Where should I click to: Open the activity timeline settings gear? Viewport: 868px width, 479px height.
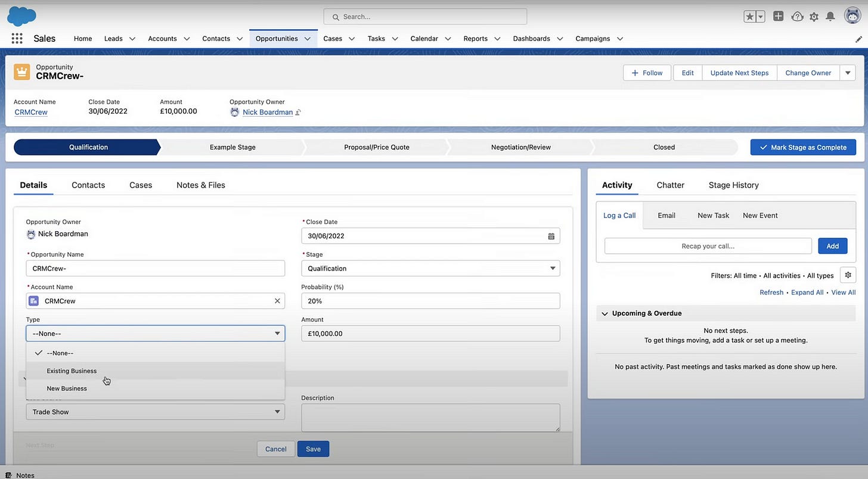pos(848,275)
